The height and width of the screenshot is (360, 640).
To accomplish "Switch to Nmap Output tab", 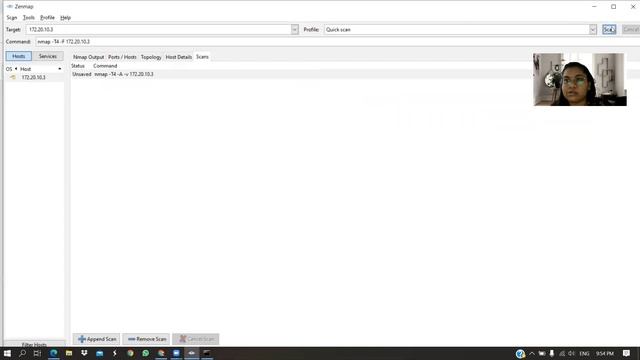I will [89, 57].
